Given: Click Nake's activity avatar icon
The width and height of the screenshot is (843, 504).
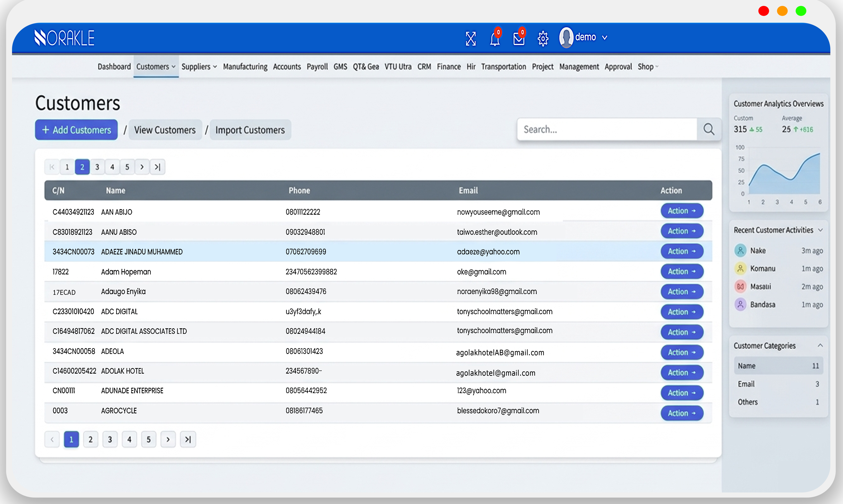Looking at the screenshot, I should (740, 251).
